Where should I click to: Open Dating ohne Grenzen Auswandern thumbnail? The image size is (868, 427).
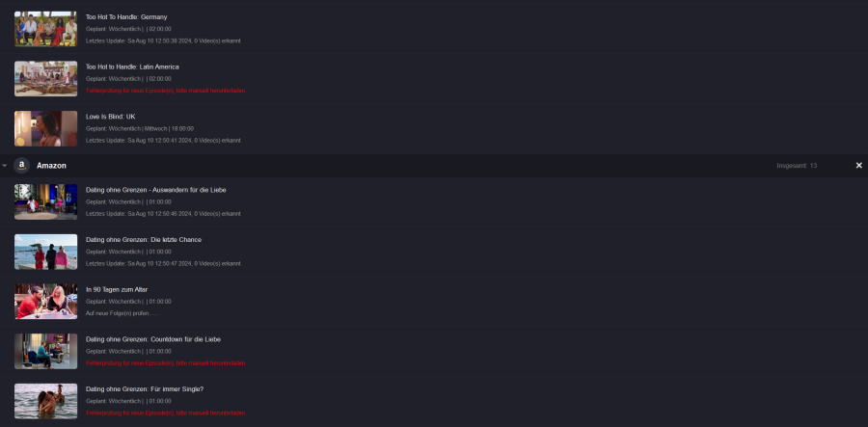46,201
